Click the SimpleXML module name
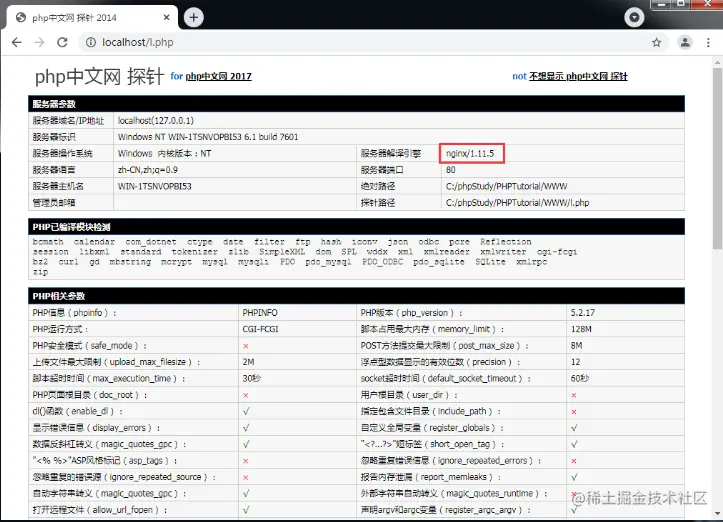 [282, 252]
